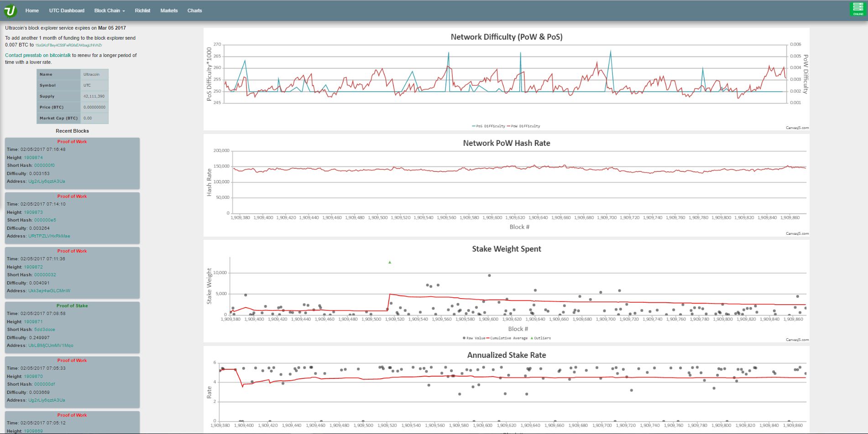
Task: Click CanvasJS.com credit under Hash Rate chart
Action: (x=797, y=233)
